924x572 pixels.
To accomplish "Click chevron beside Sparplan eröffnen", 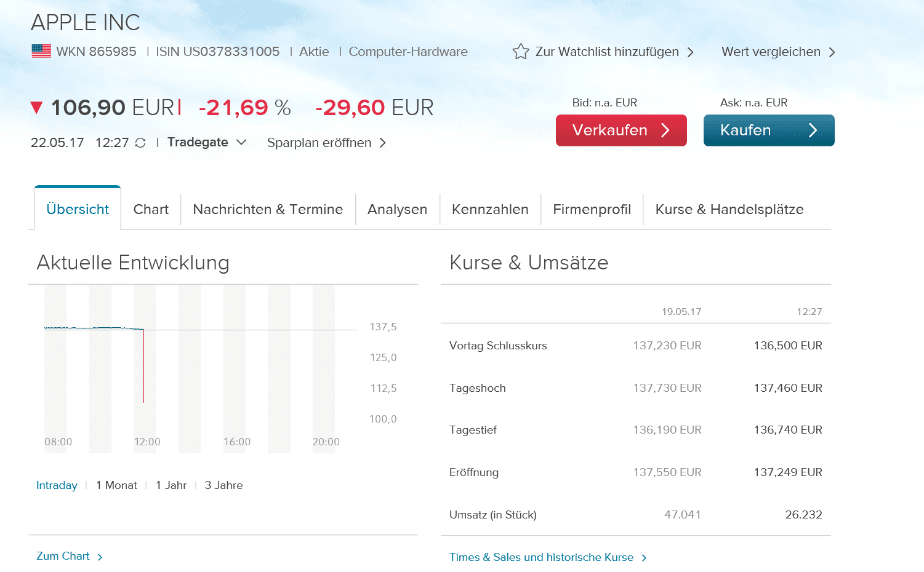I will click(382, 143).
